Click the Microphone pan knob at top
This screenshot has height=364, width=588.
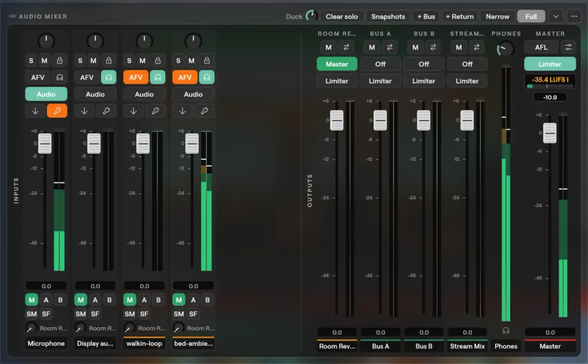[46, 41]
